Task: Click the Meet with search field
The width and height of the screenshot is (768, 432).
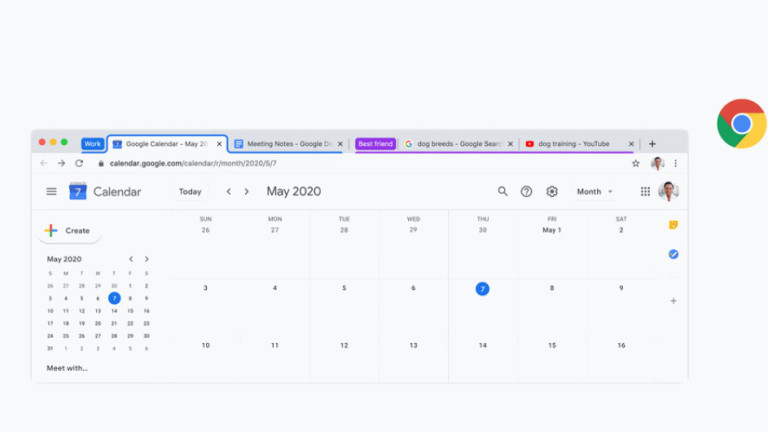Action: [x=67, y=368]
